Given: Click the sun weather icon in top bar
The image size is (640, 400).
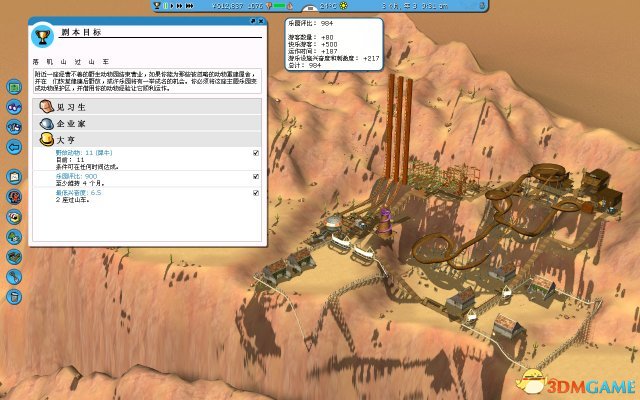Looking at the screenshot, I should [342, 6].
